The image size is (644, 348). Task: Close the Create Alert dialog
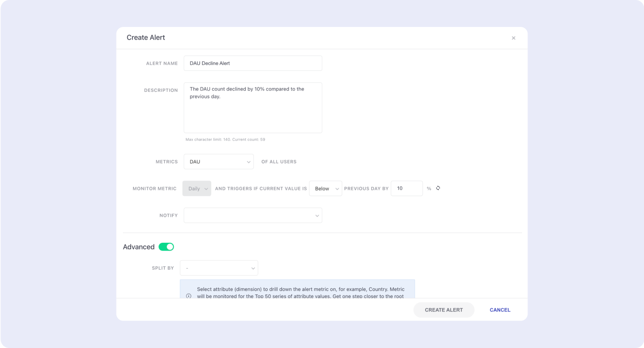tap(514, 38)
